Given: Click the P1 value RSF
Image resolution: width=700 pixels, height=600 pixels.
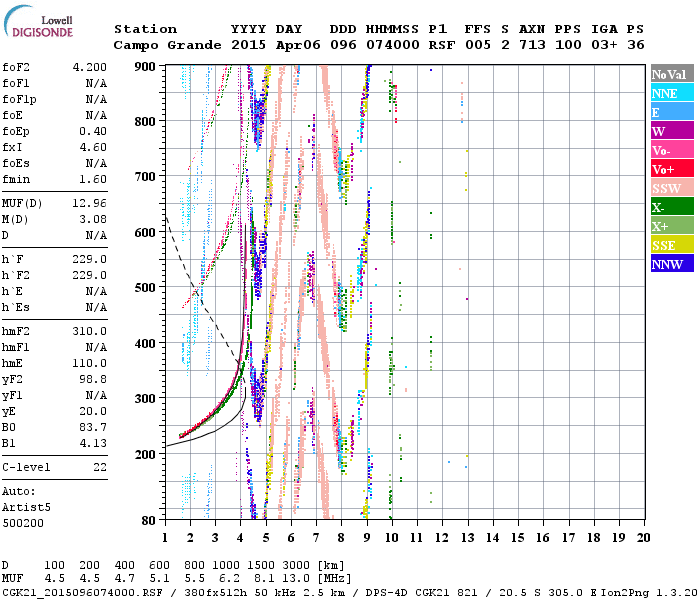Looking at the screenshot, I should tap(442, 45).
